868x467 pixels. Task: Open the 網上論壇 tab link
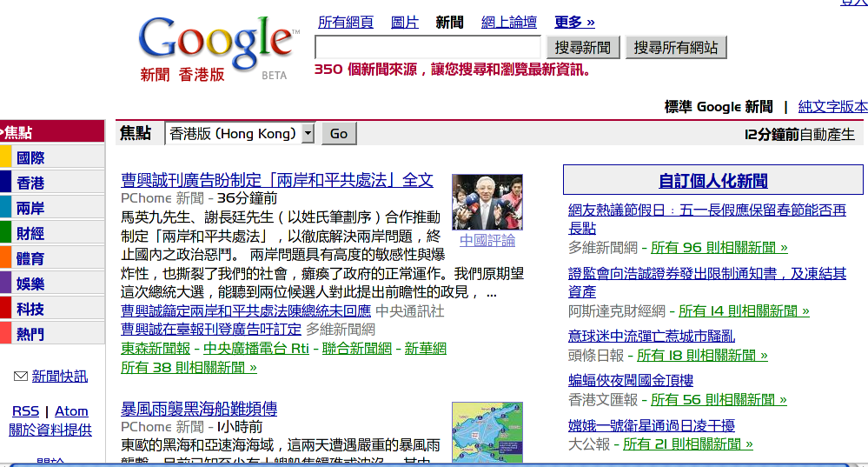(x=509, y=22)
